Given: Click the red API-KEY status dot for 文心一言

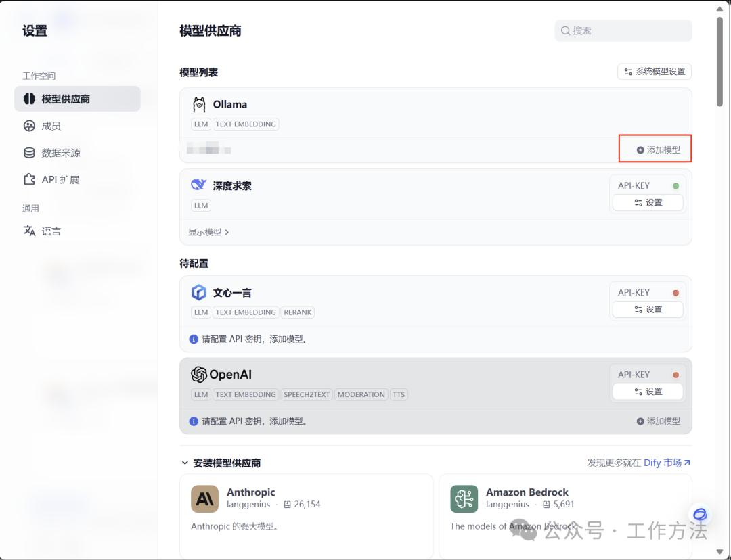Looking at the screenshot, I should click(676, 293).
